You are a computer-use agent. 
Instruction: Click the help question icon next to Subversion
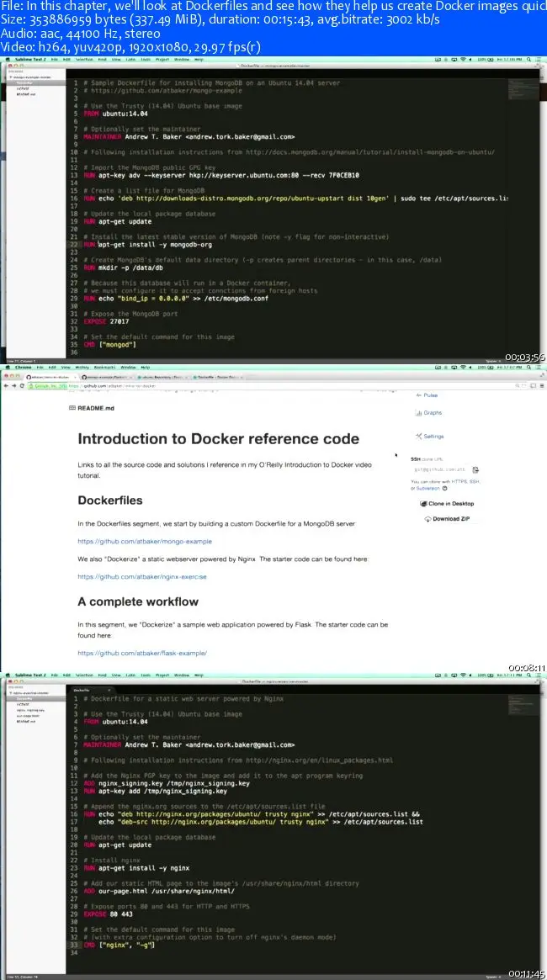point(444,488)
